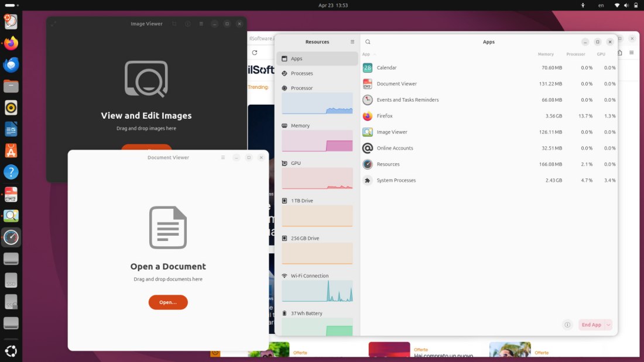Image resolution: width=644 pixels, height=362 pixels.
Task: Sort apps by the Memory column
Action: click(546, 54)
